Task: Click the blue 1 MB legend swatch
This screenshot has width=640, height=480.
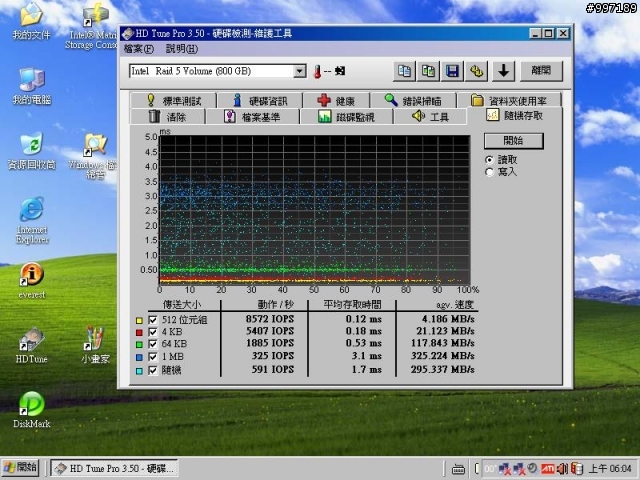Action: (x=139, y=358)
